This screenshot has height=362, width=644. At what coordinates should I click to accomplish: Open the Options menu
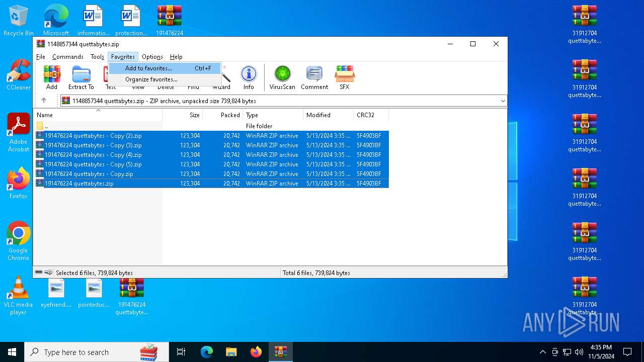152,57
